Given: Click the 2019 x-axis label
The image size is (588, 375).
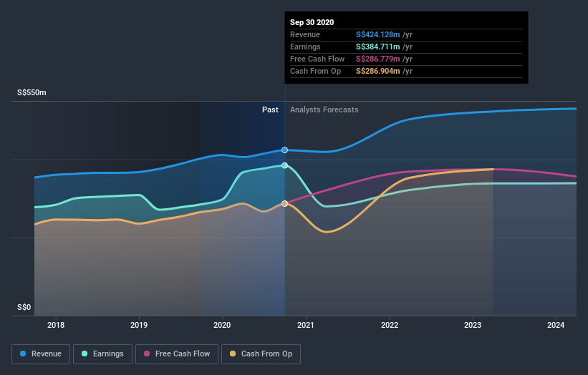Looking at the screenshot, I should point(139,325).
